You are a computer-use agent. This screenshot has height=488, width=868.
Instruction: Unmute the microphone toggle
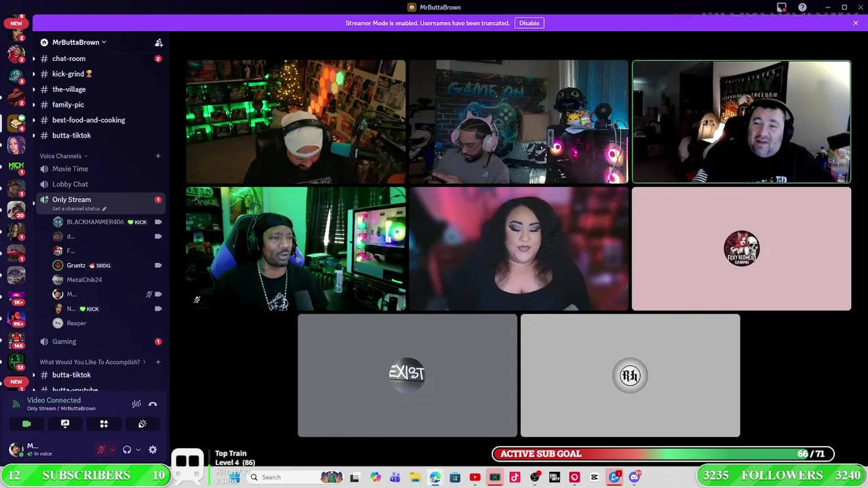[101, 449]
